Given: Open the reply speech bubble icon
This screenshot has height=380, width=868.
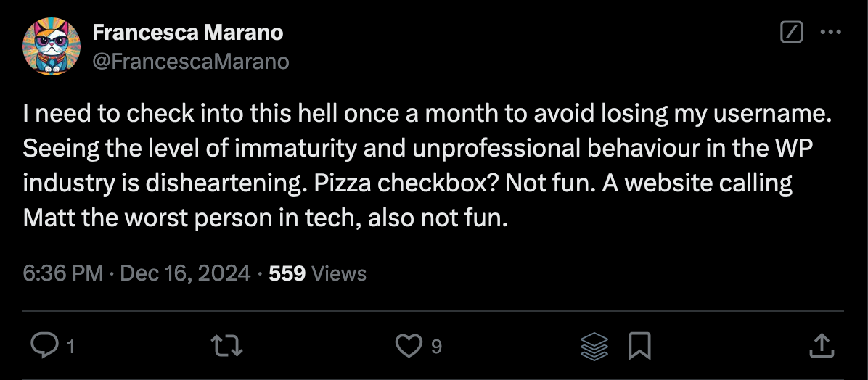Looking at the screenshot, I should 45,347.
